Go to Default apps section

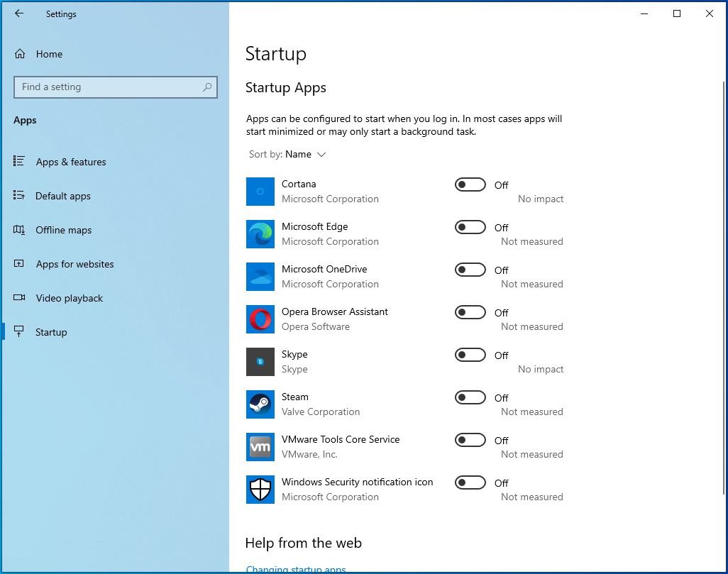pyautogui.click(x=62, y=197)
